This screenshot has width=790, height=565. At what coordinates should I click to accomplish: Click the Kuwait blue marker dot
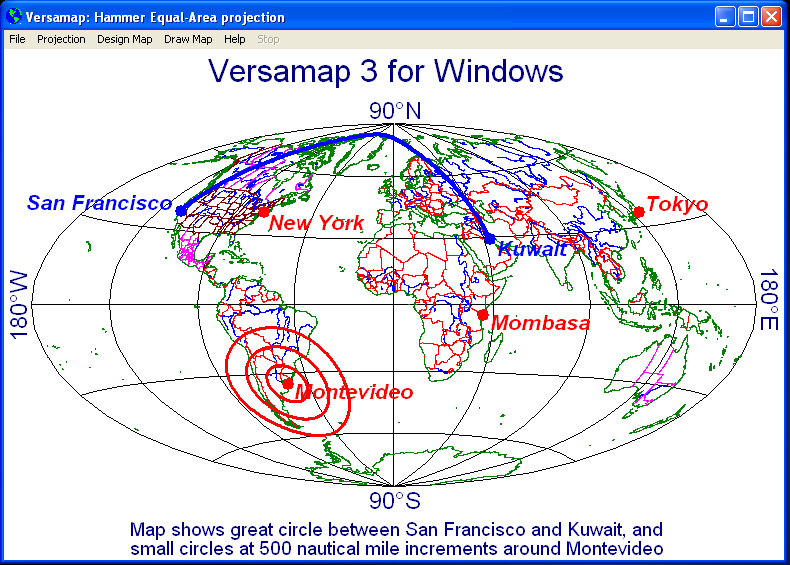pyautogui.click(x=490, y=239)
